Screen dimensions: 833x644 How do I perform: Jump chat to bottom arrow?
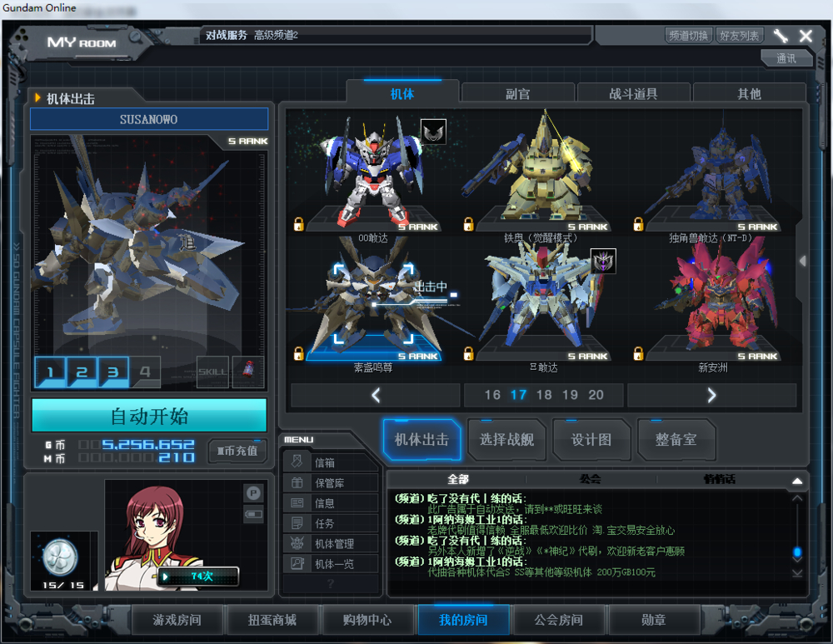[x=797, y=573]
